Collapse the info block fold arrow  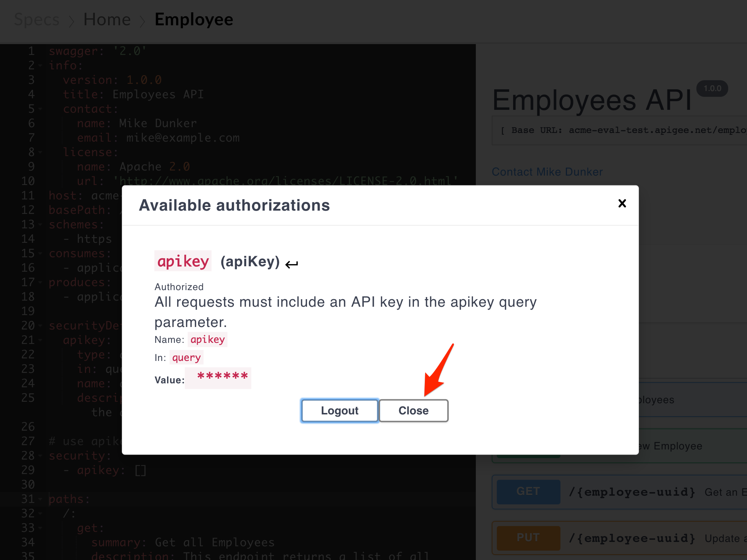(40, 65)
